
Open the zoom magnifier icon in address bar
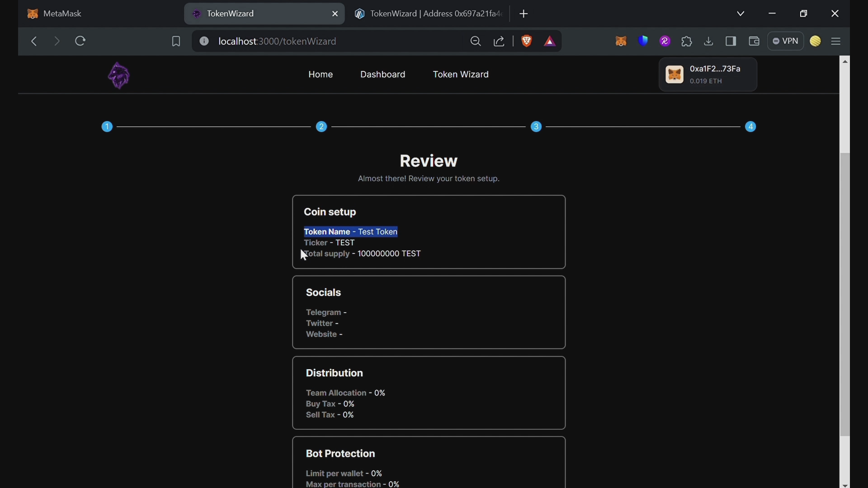(x=476, y=42)
